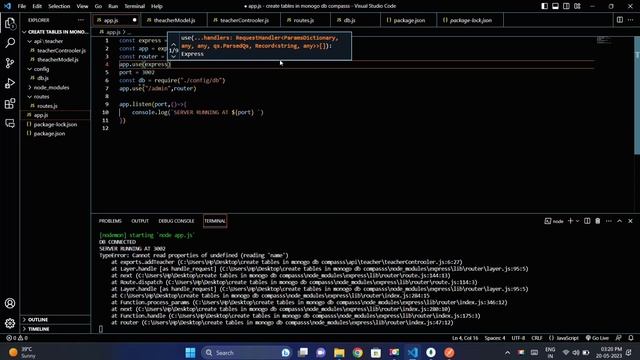Open the Search view in activity bar

[x=10, y=43]
